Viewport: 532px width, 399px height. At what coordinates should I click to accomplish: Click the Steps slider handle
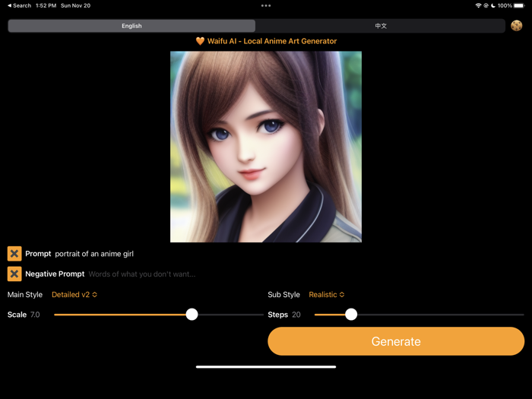point(351,315)
